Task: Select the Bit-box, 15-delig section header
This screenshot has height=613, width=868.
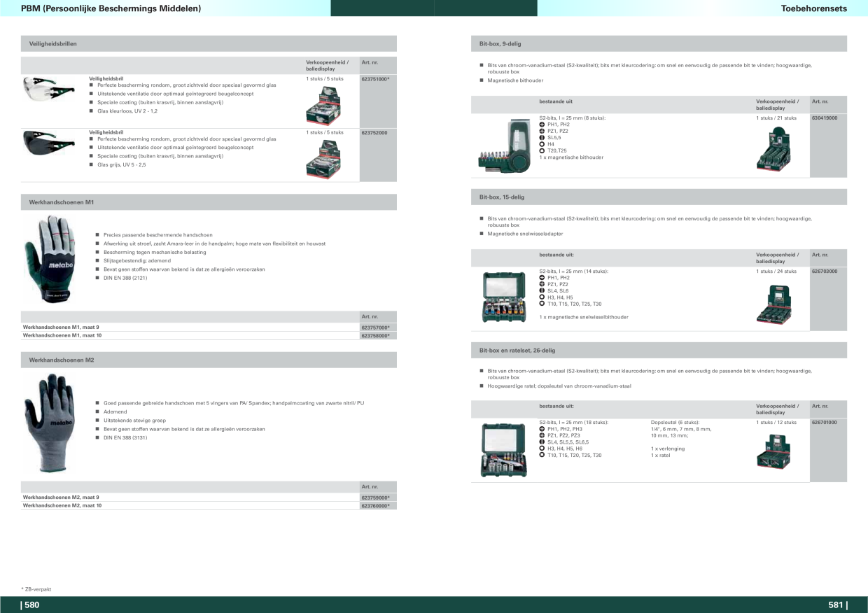Action: [x=659, y=197]
